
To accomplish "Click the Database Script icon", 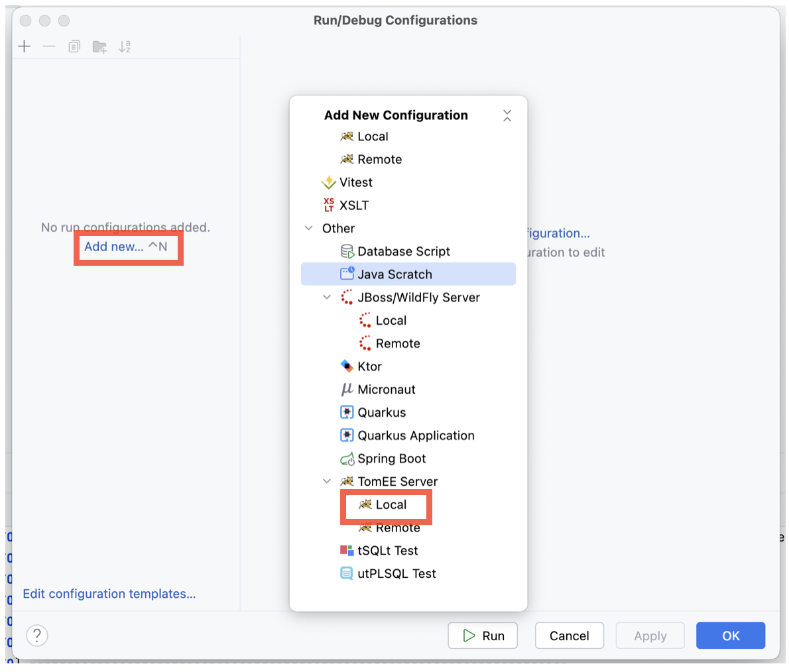I will click(x=347, y=251).
